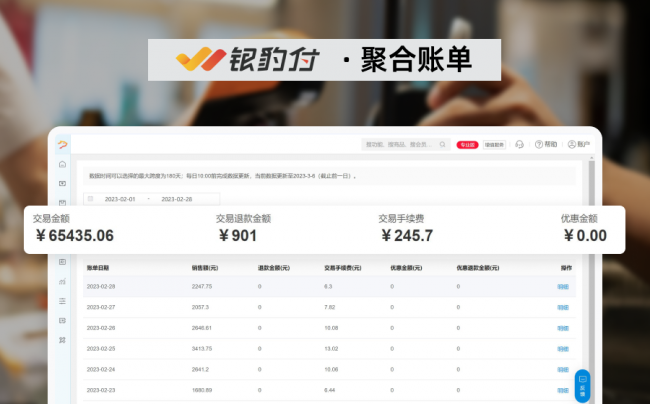Screen dimensions: 650x404
Task: Click the 退款金额(元) column header
Action: (x=274, y=268)
